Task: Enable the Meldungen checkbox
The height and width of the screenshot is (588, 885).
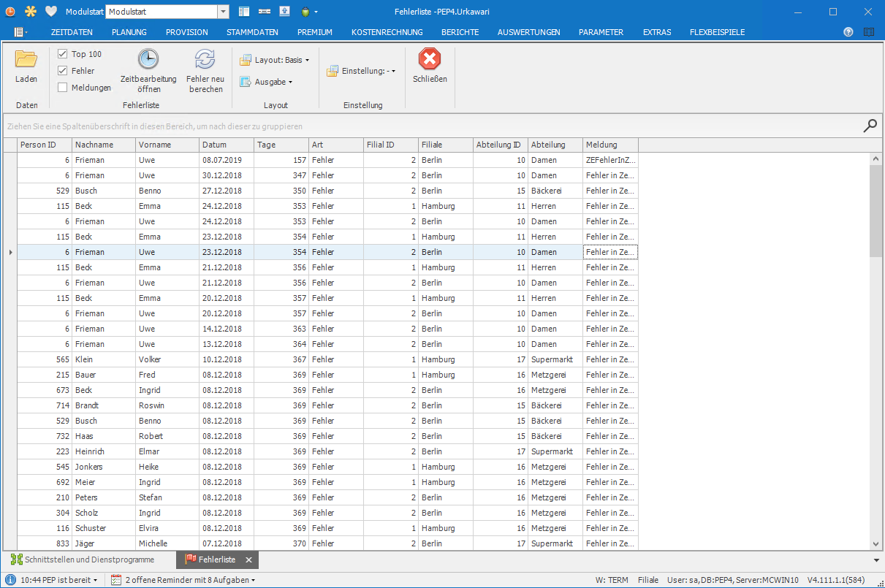Action: point(63,88)
